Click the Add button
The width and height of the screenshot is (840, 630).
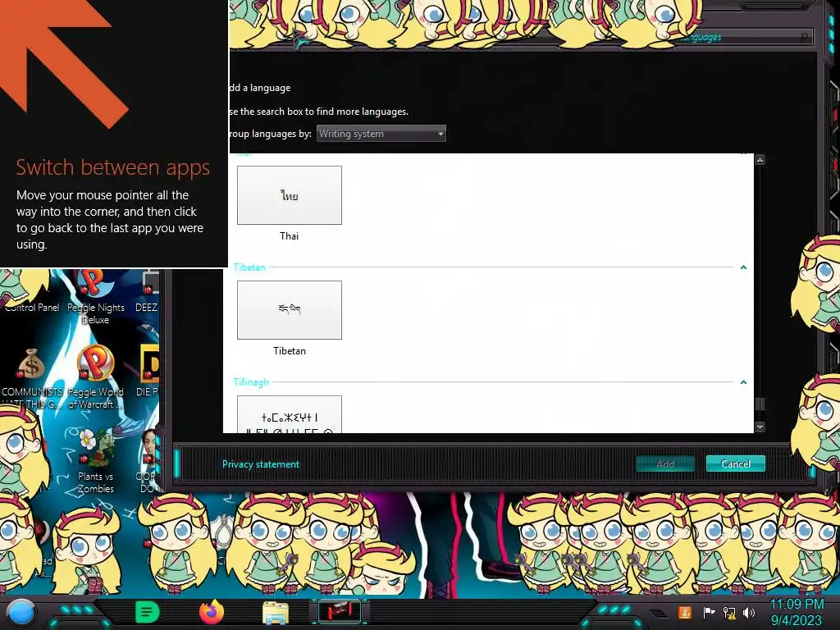pyautogui.click(x=664, y=464)
